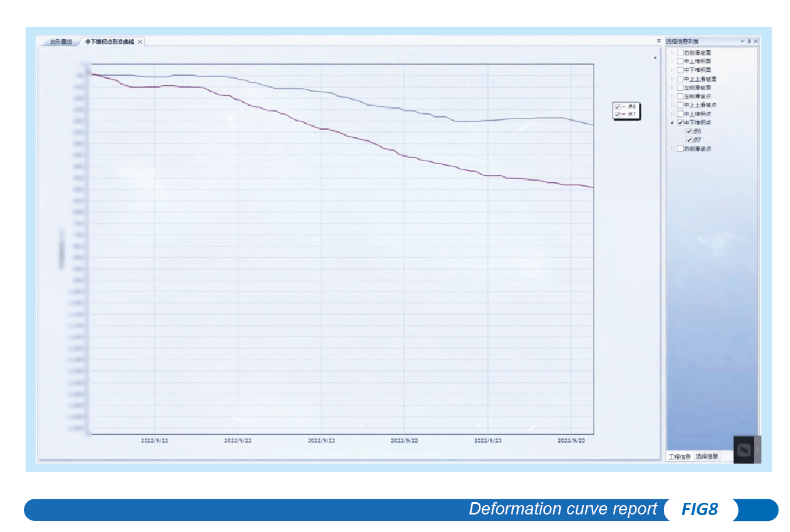Viewport: 790px width, 532px height.
Task: Toggle 点6 series in the chart legend
Action: (618, 107)
